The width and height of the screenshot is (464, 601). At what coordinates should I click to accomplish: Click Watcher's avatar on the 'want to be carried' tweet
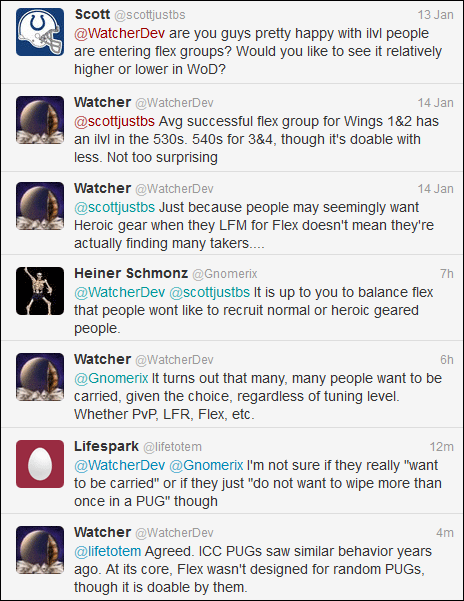click(40, 377)
